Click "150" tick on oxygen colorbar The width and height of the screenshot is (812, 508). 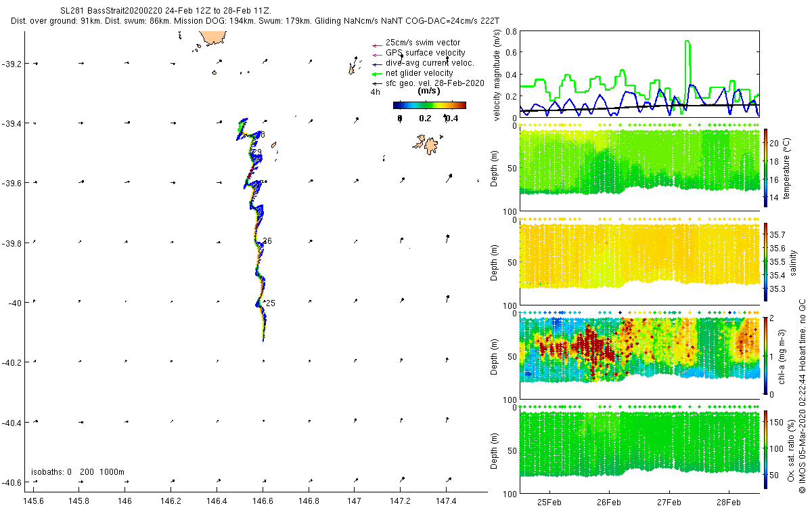coord(777,423)
